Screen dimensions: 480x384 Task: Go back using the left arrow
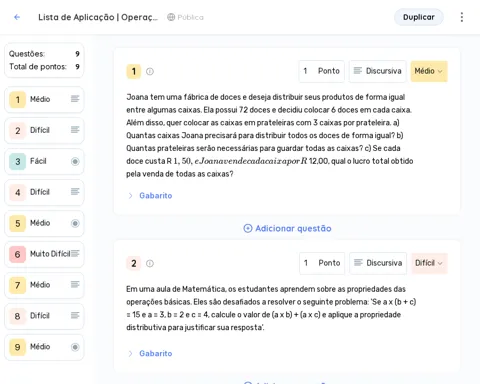17,17
